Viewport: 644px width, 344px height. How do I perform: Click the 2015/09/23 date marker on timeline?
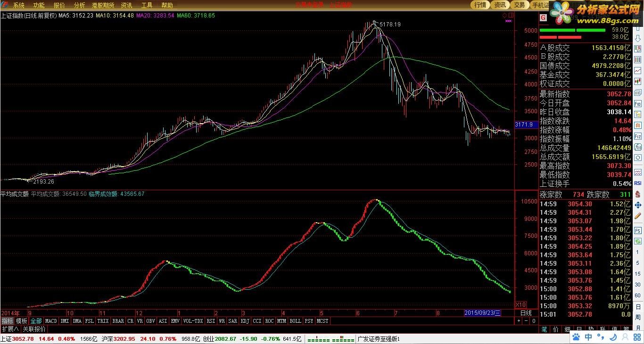(482, 313)
